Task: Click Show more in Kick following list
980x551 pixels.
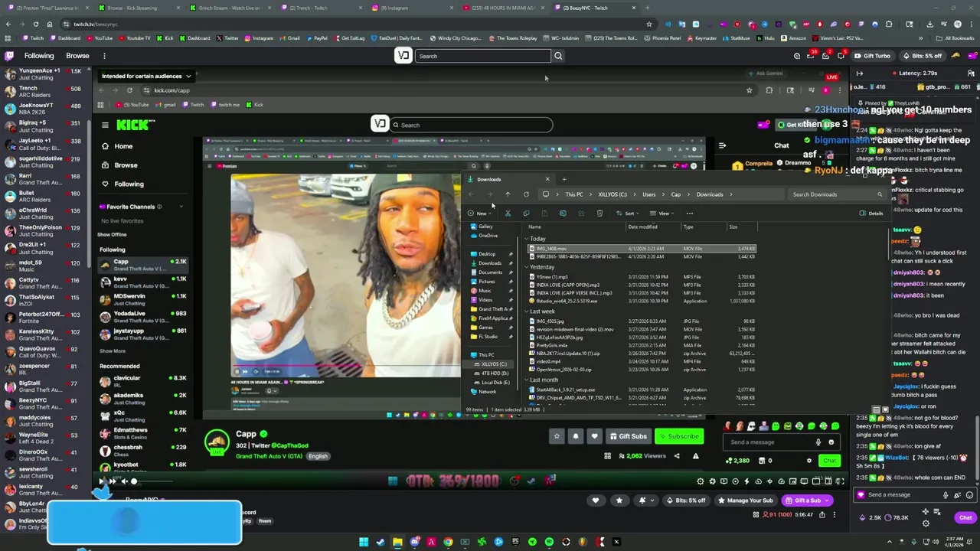Action: 113,351
